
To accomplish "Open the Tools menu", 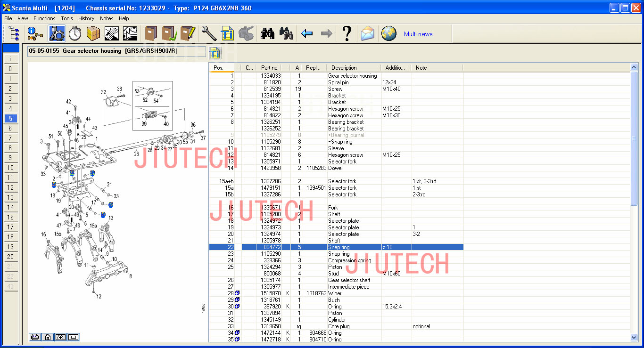I will [67, 18].
